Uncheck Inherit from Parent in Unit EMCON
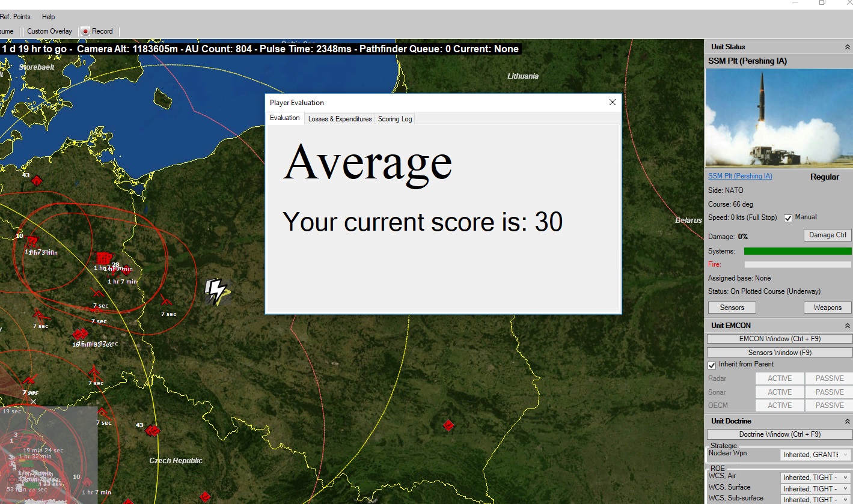Screen dimensions: 853x504 coord(712,365)
